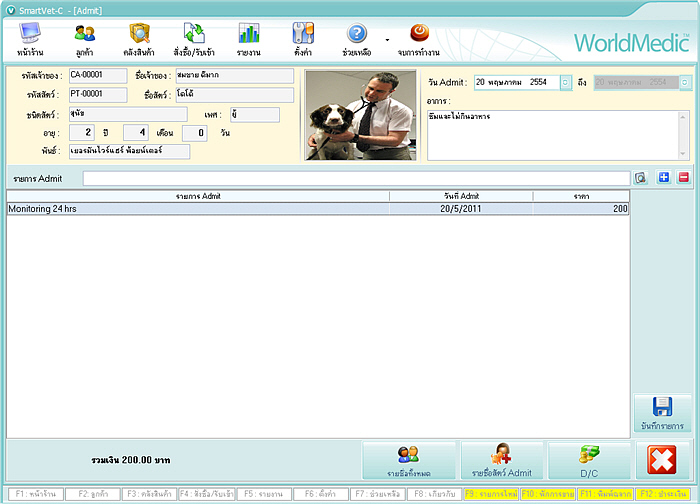Click the D/C discharge button
Screen dimensions: 700x504
click(589, 461)
